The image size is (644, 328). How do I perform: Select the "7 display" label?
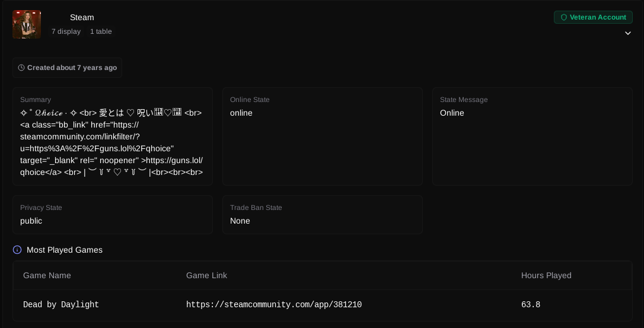pos(66,31)
